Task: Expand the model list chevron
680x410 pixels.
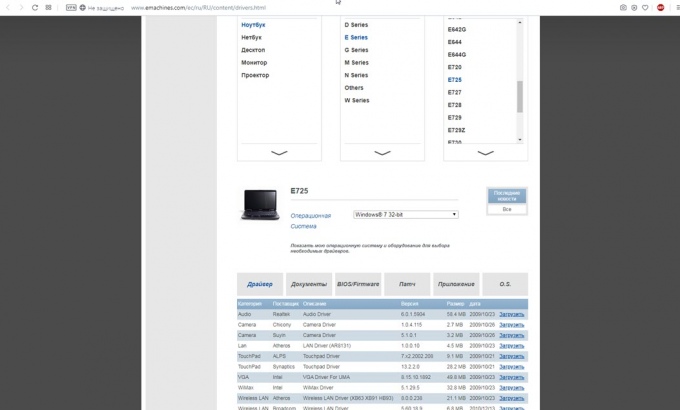Action: coord(486,153)
